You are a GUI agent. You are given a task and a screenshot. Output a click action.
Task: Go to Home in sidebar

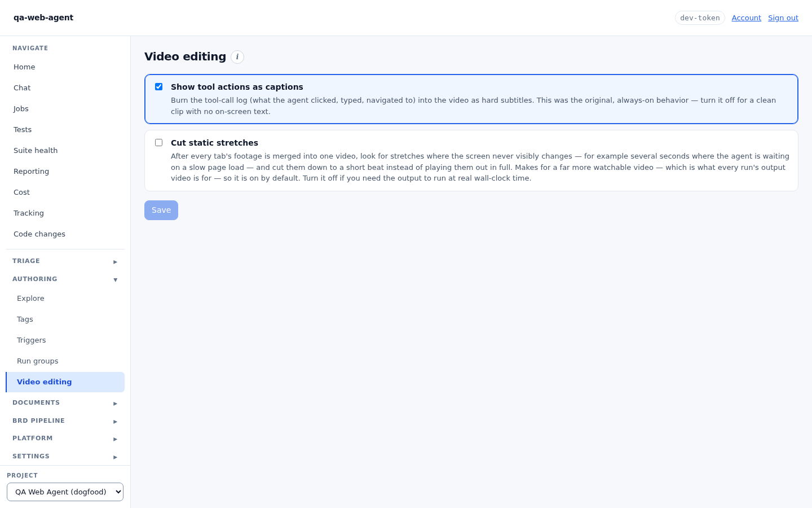coord(65,67)
